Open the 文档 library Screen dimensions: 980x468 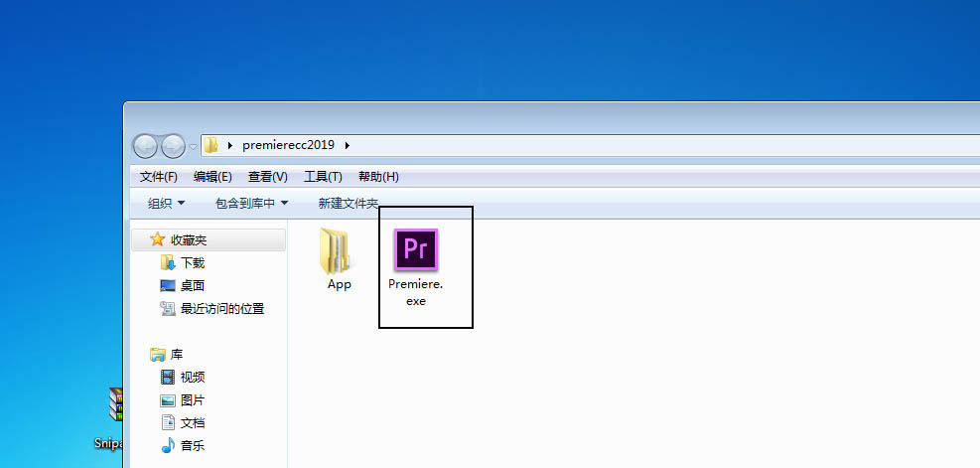[193, 423]
